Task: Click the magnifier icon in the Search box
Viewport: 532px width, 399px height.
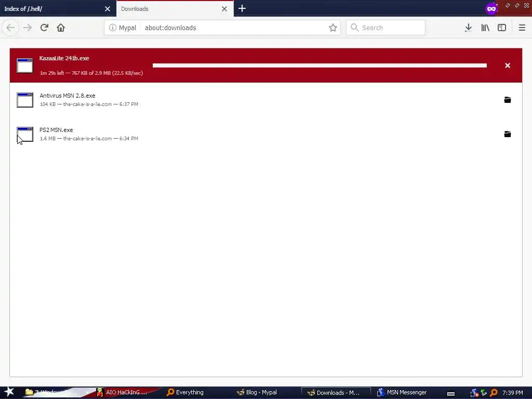Action: [354, 28]
